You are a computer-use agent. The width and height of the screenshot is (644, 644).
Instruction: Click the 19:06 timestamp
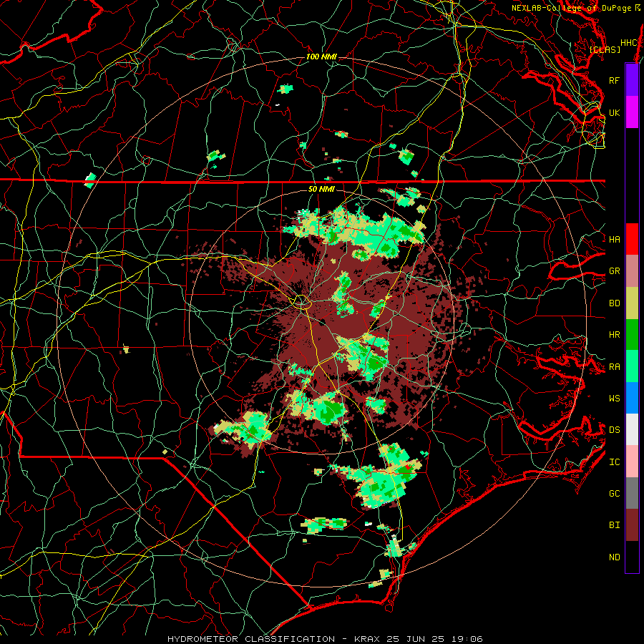tap(467, 639)
